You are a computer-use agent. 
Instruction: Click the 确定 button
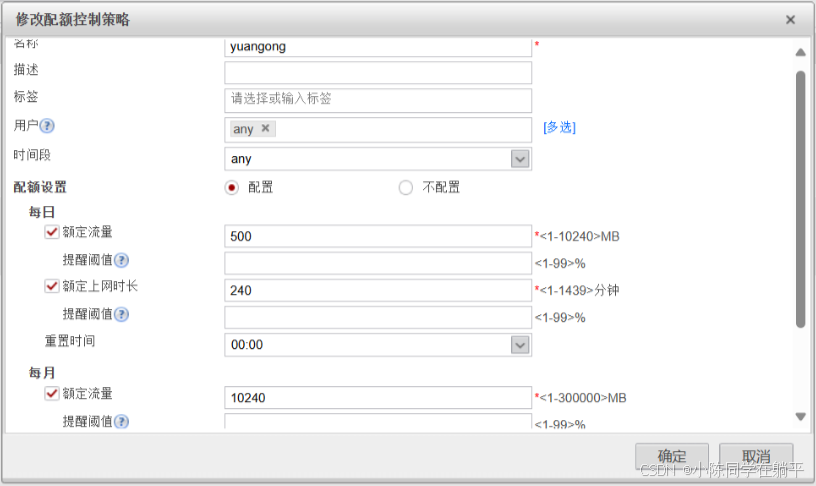point(672,456)
